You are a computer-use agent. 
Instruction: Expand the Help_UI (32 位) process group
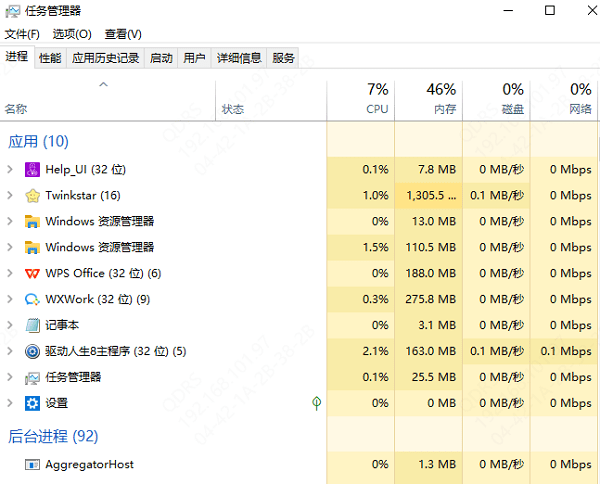10,169
